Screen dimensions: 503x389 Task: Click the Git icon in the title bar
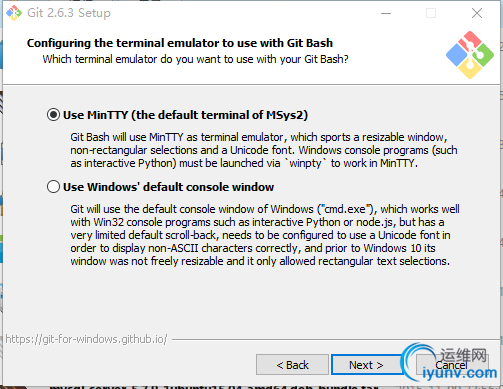pos(14,13)
